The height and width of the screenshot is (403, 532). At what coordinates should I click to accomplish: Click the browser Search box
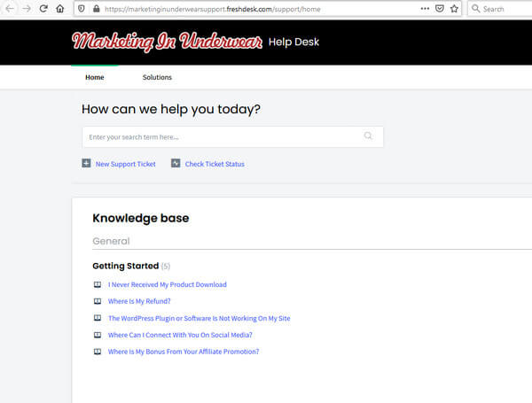pyautogui.click(x=500, y=9)
